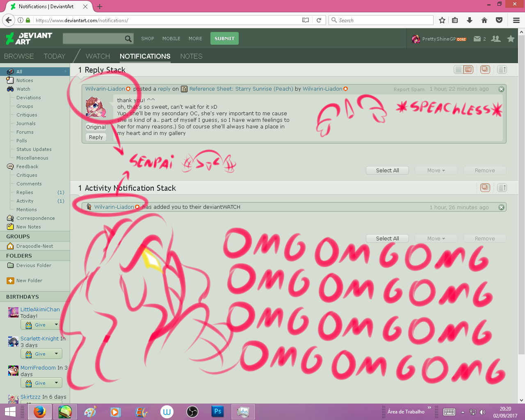Screen dimensions: 525x420
Task: Click the site information icon in address bar
Action: pos(20,20)
